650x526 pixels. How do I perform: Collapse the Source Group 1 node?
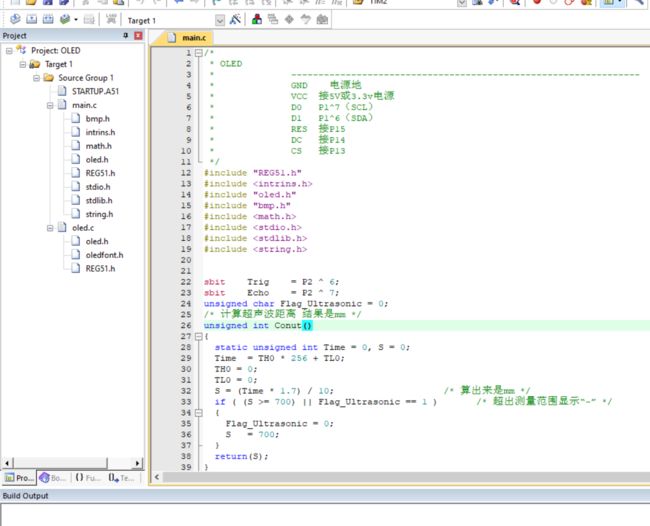pyautogui.click(x=36, y=78)
